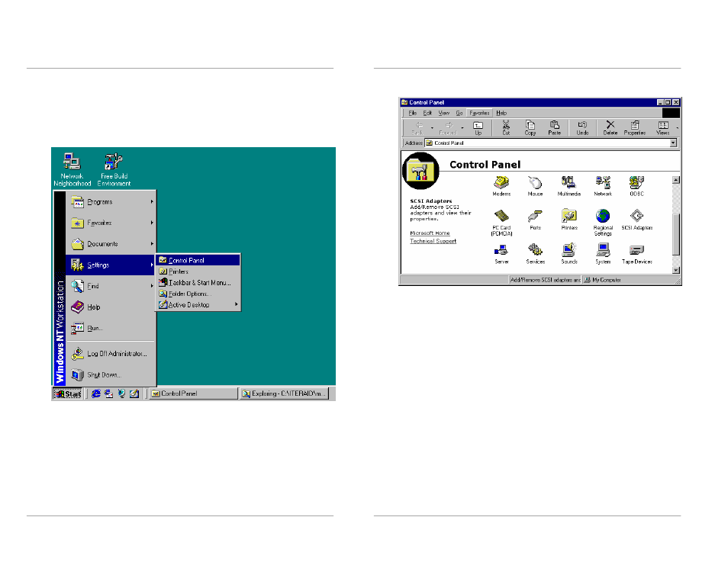Click the Paste toolbar button
The height and width of the screenshot is (562, 728).
pyautogui.click(x=554, y=128)
